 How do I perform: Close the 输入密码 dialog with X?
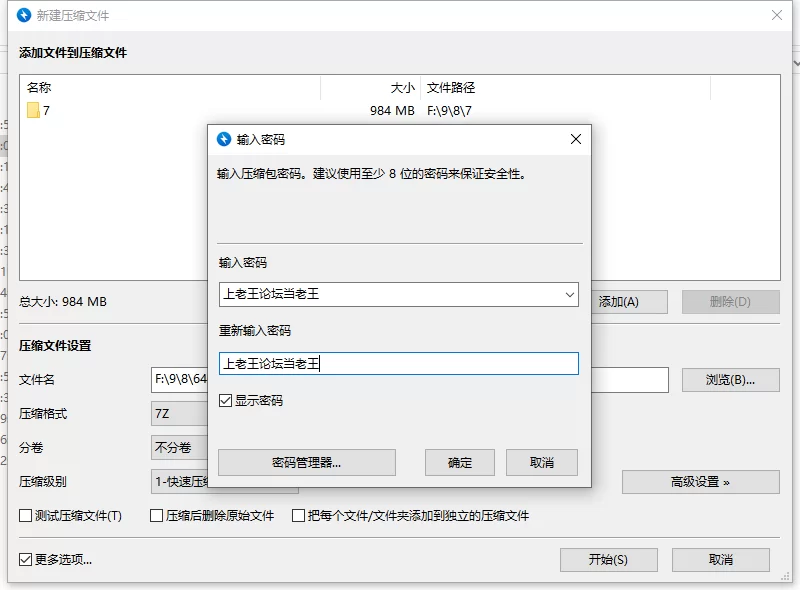coord(574,139)
